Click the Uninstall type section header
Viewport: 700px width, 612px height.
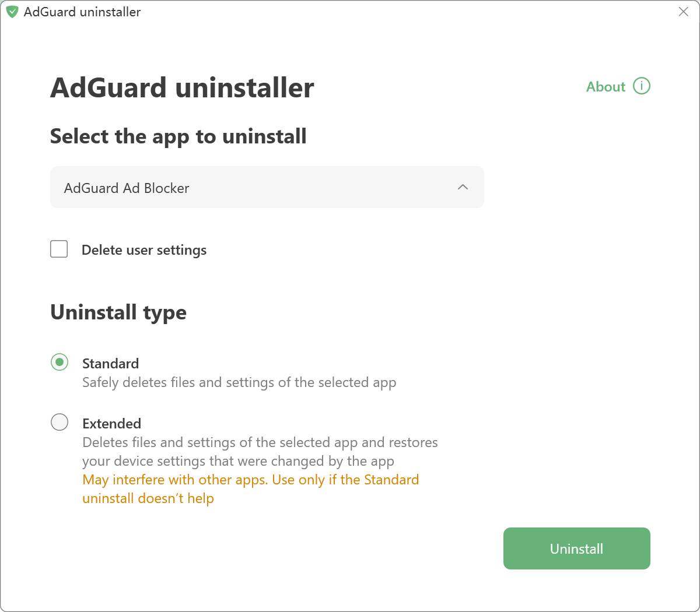click(x=118, y=312)
